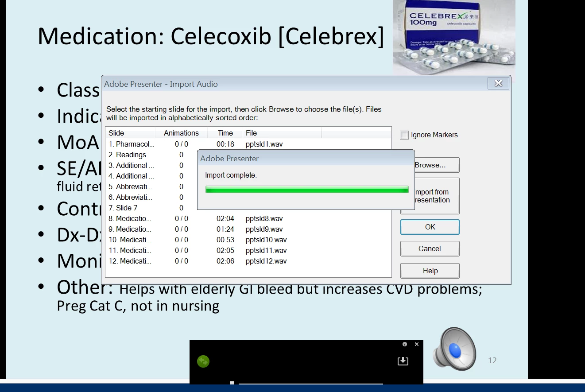Click time value 02:04

(225, 218)
